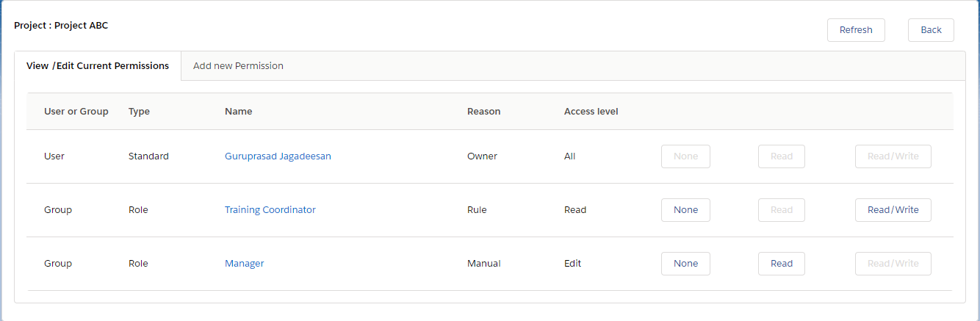Click the User or Group column header

[x=76, y=112]
